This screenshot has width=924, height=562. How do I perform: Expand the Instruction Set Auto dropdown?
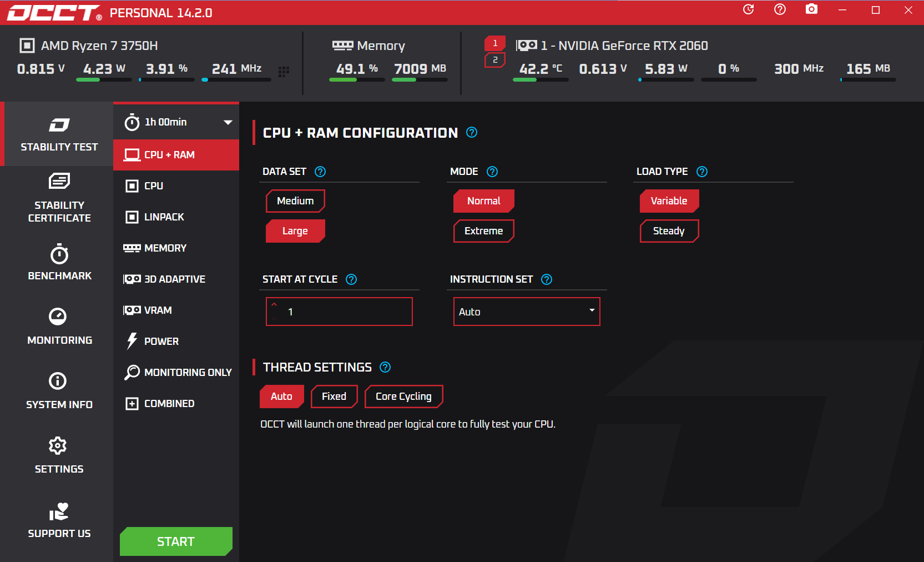tap(527, 312)
